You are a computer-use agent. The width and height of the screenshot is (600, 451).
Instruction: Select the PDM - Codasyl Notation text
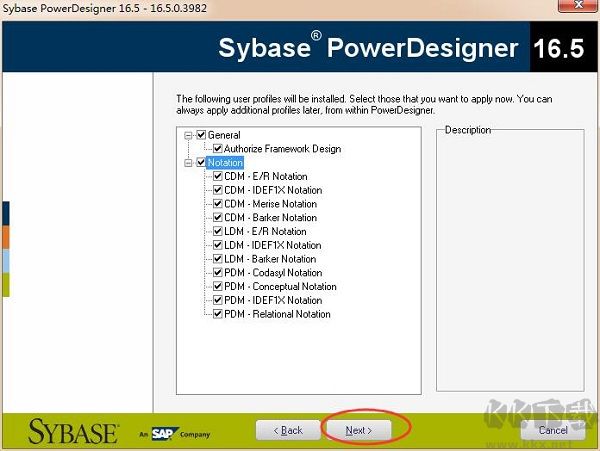pyautogui.click(x=273, y=273)
